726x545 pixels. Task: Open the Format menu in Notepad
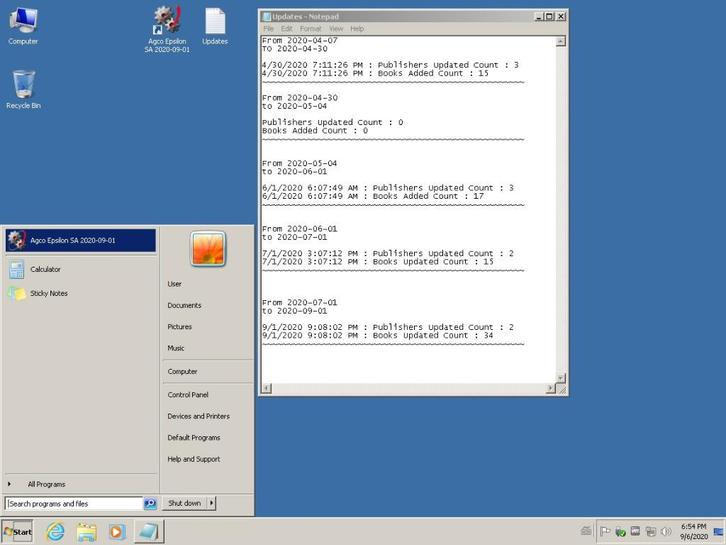tap(310, 29)
